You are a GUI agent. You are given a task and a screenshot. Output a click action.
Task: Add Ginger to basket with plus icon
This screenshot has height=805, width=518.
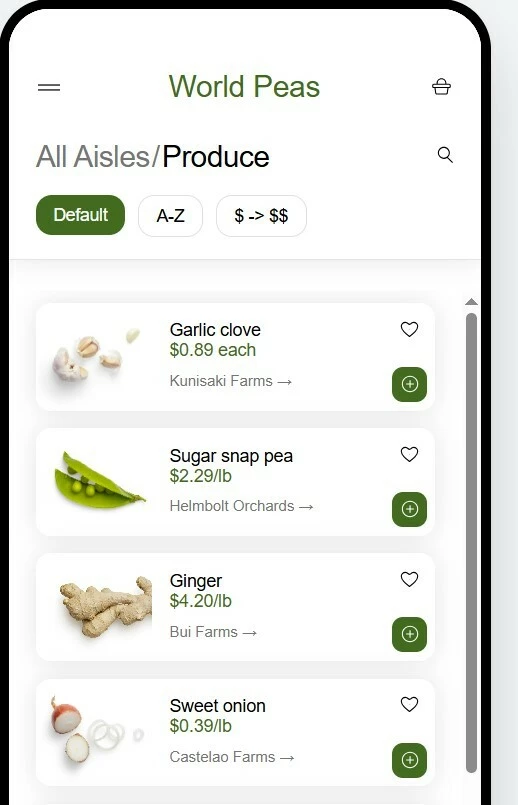(409, 634)
